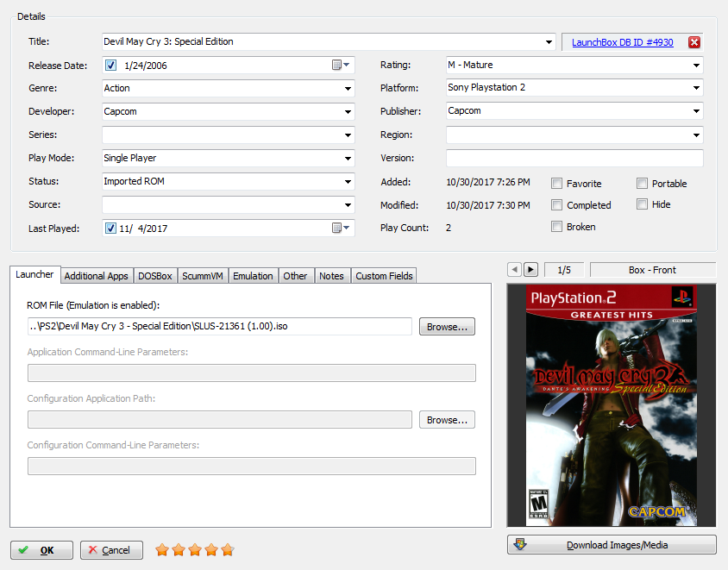
Task: Check the Completed checkbox
Action: (556, 204)
